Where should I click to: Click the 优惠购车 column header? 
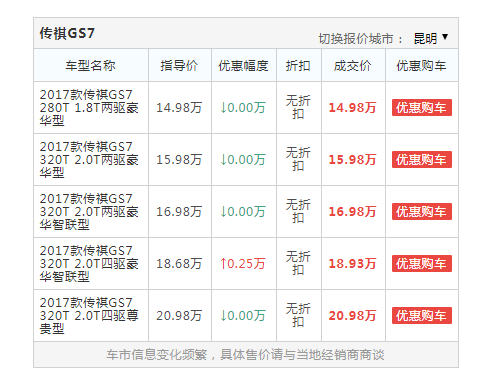point(421,65)
